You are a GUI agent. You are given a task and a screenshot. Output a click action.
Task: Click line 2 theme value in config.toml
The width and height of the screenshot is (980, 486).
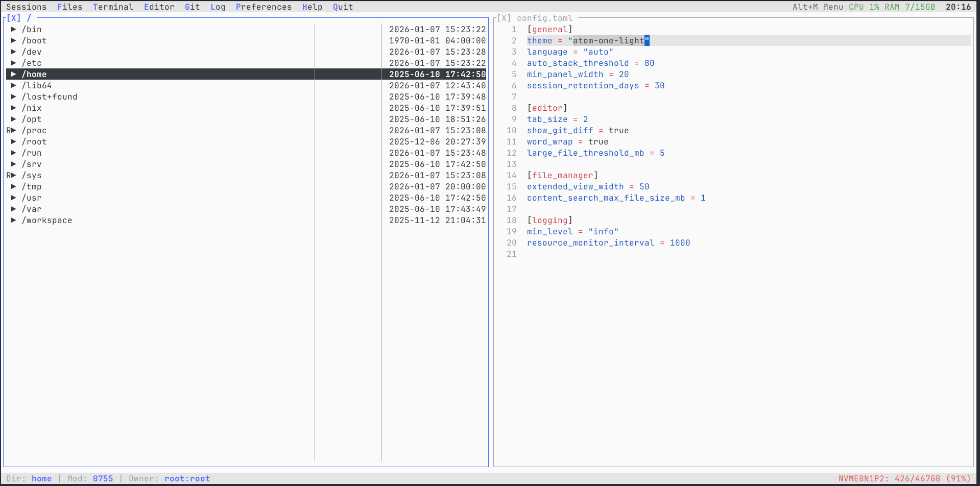pyautogui.click(x=609, y=40)
